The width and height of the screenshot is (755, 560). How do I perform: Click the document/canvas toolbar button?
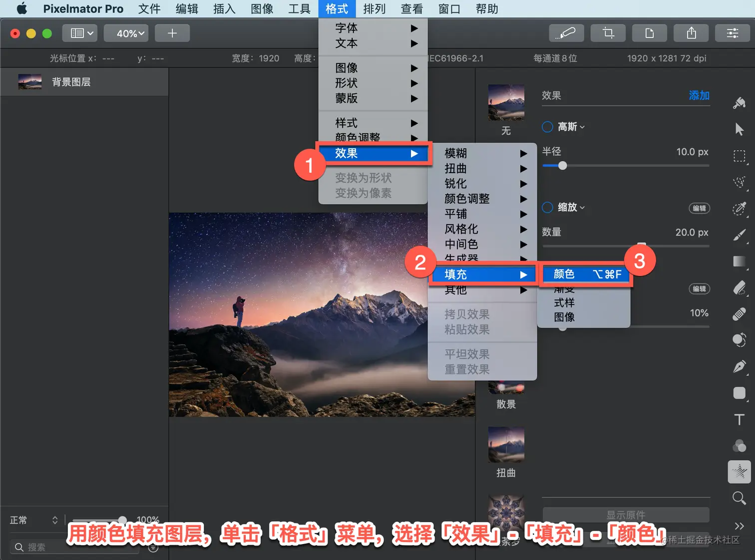650,33
